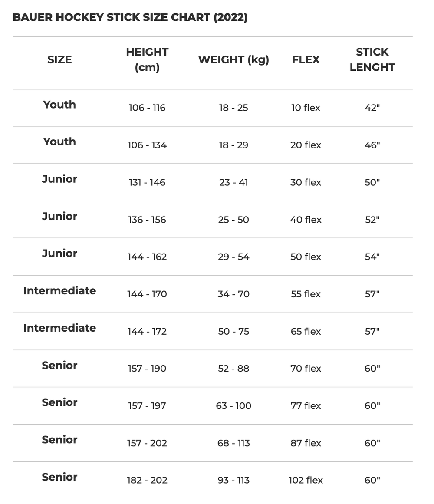Select the 102 flex cell
Screen dimensions: 434x504
pos(306,480)
